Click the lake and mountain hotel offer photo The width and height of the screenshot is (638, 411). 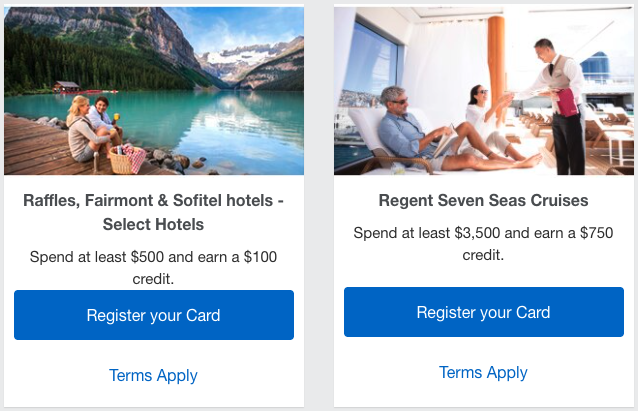[153, 90]
